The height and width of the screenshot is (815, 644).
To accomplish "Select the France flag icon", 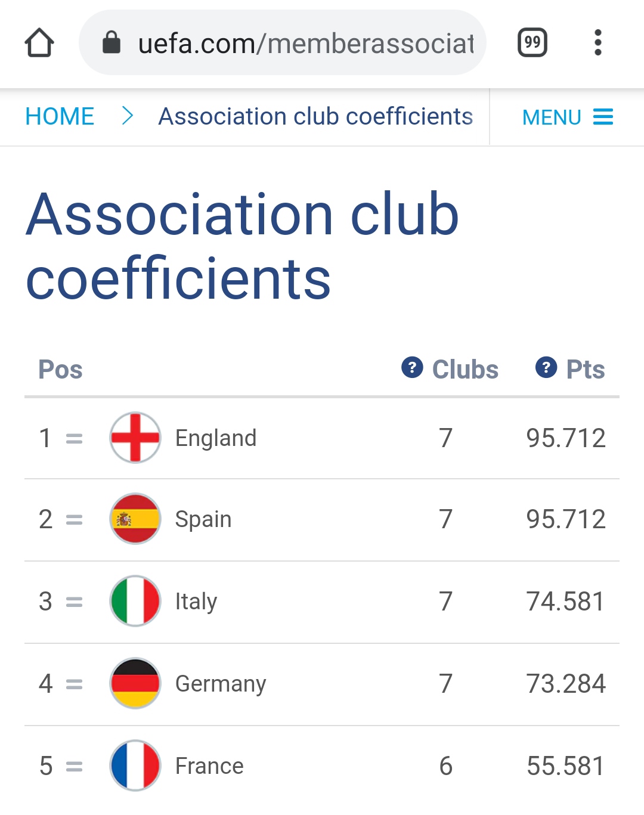I will 135,766.
